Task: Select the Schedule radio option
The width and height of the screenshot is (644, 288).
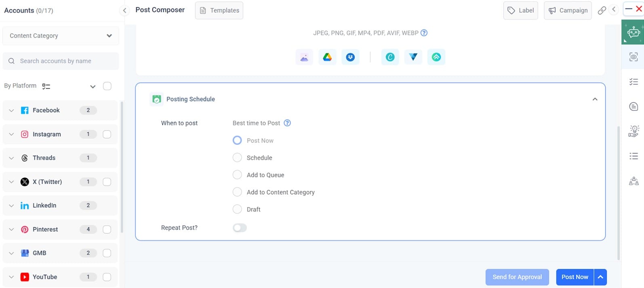Action: click(237, 158)
